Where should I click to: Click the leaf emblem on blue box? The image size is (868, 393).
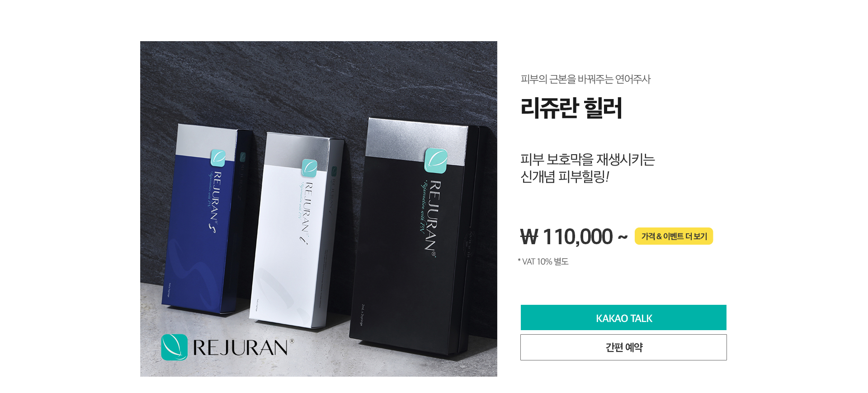tap(218, 158)
